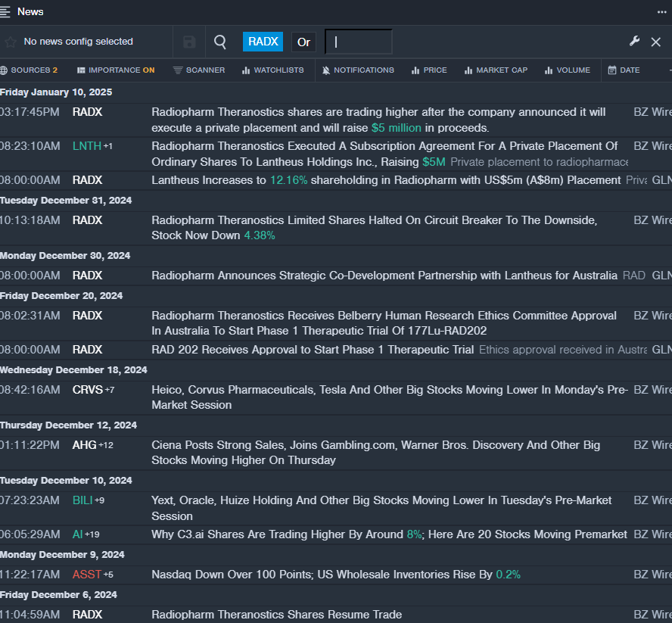Image resolution: width=672 pixels, height=623 pixels.
Task: Open headline Why C3.ai Shares Are Trading Higher
Action: pyautogui.click(x=389, y=534)
